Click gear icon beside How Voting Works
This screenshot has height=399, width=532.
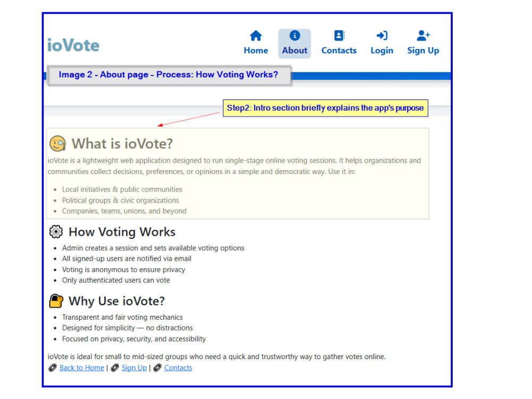point(56,232)
